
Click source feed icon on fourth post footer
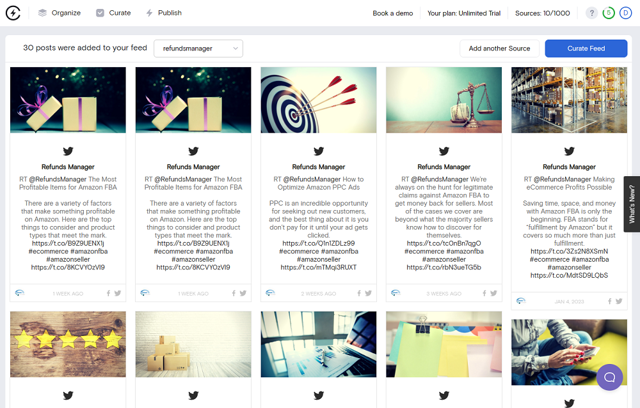point(396,293)
